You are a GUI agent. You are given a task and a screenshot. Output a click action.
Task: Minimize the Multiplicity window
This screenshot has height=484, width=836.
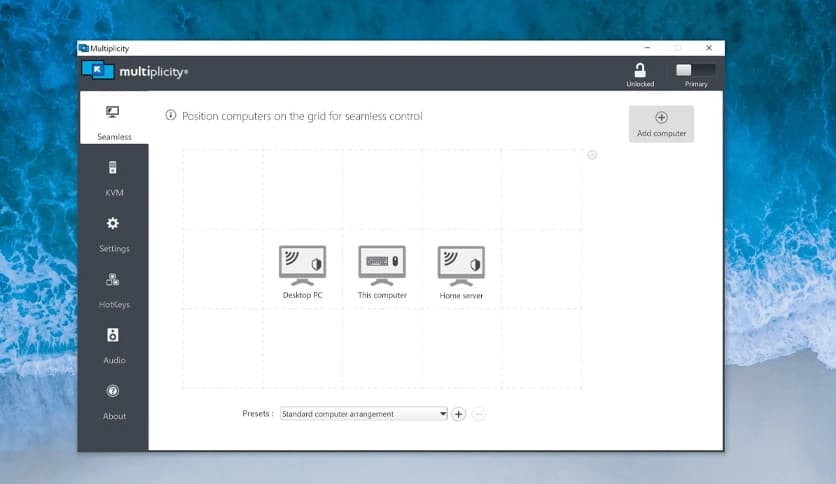[x=647, y=48]
